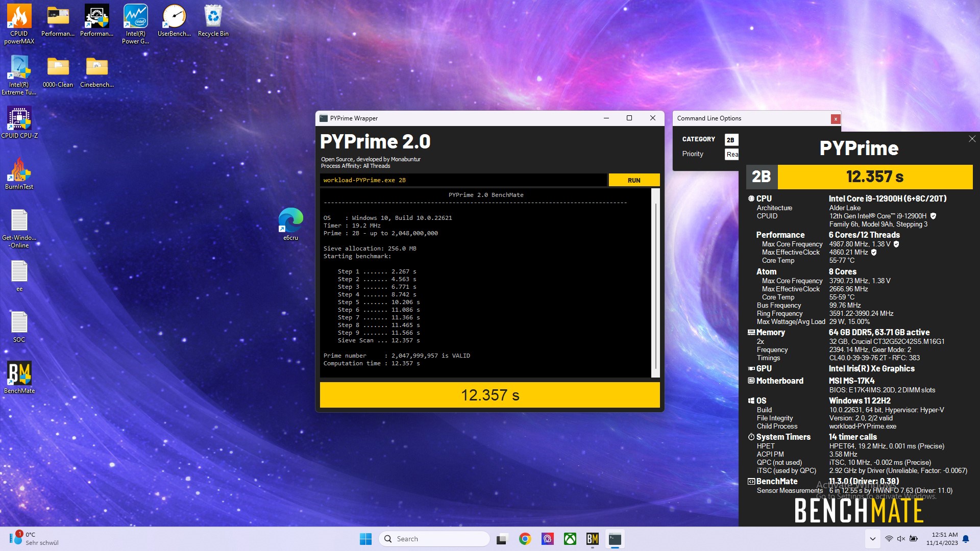Open the Cinebench... folder
The image size is (980, 551).
pyautogui.click(x=97, y=71)
